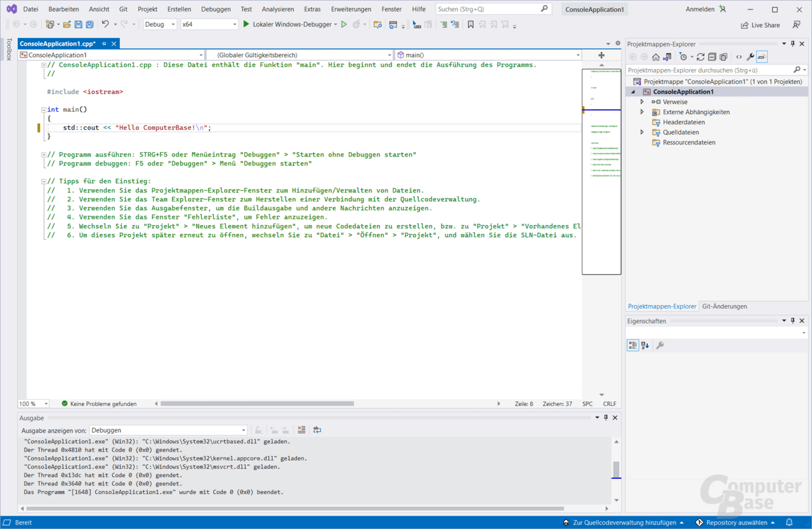Expand the Verweise tree node
The width and height of the screenshot is (812, 529).
click(x=642, y=101)
